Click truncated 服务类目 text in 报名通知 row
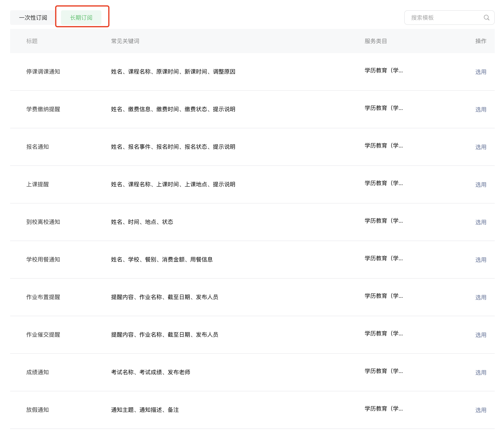The width and height of the screenshot is (504, 438). tap(384, 146)
